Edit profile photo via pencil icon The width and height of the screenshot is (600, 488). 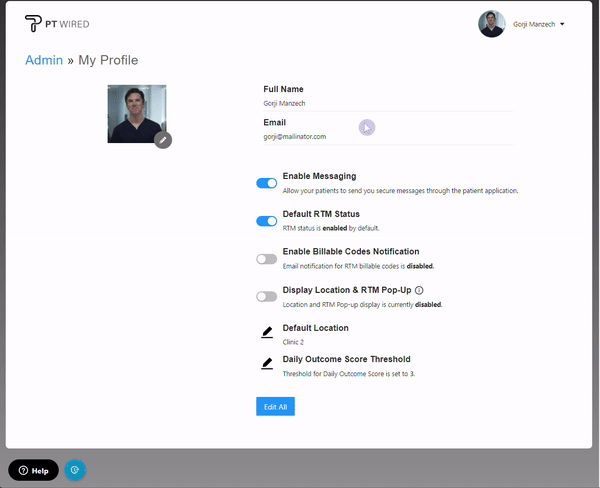coord(163,140)
